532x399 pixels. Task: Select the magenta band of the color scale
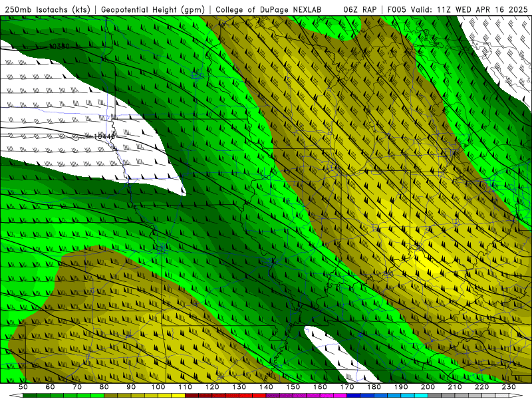click(307, 396)
